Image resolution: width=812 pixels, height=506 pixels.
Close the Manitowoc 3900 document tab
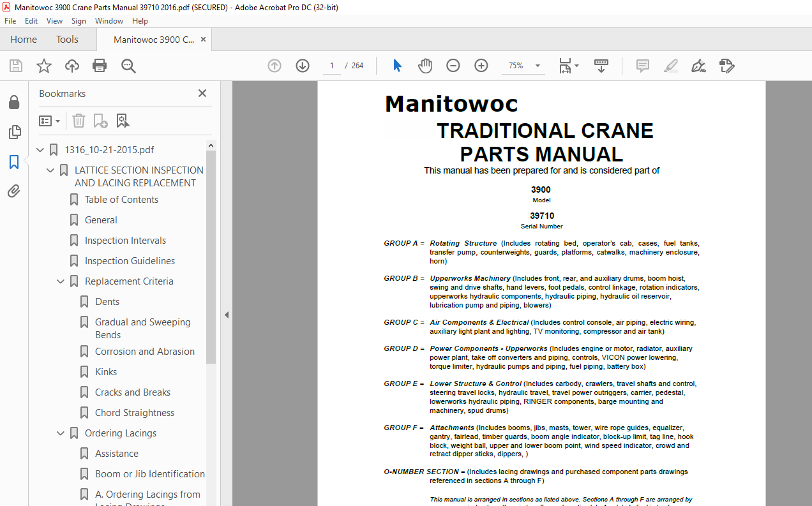point(204,40)
